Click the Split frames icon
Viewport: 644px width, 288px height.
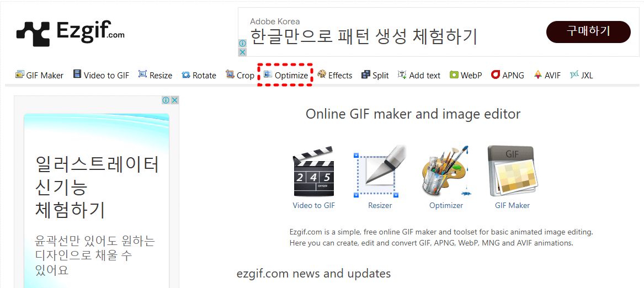pyautogui.click(x=365, y=74)
